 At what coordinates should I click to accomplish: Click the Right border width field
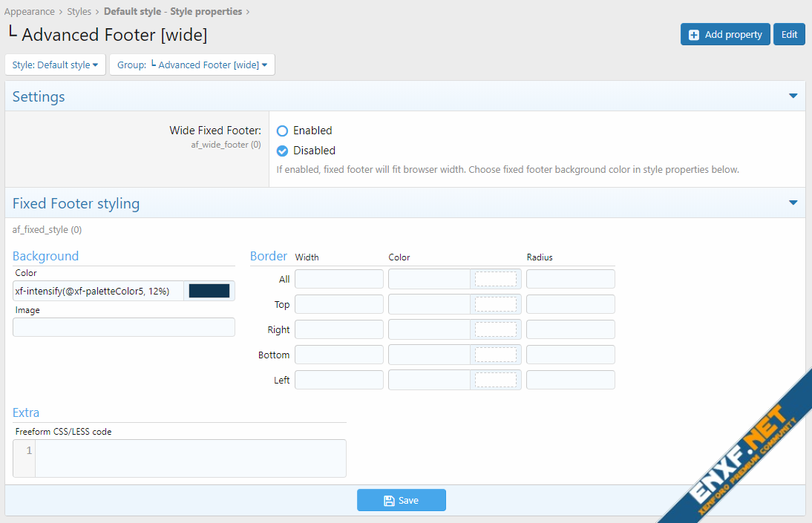(x=339, y=329)
